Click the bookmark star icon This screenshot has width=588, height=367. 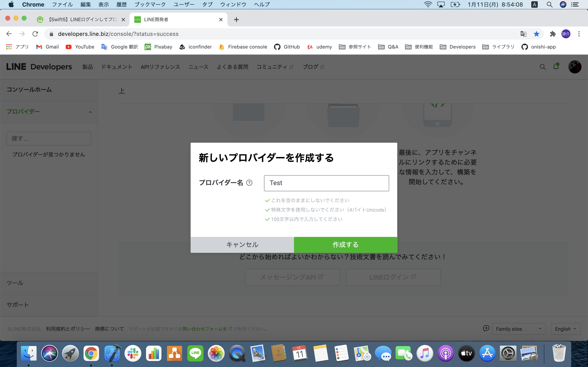point(537,34)
